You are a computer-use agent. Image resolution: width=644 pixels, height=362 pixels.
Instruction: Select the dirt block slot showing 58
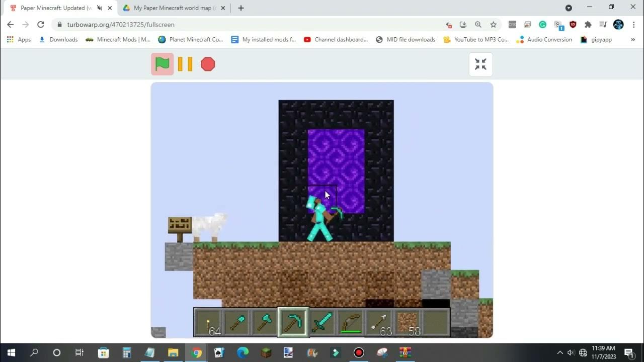(x=407, y=322)
